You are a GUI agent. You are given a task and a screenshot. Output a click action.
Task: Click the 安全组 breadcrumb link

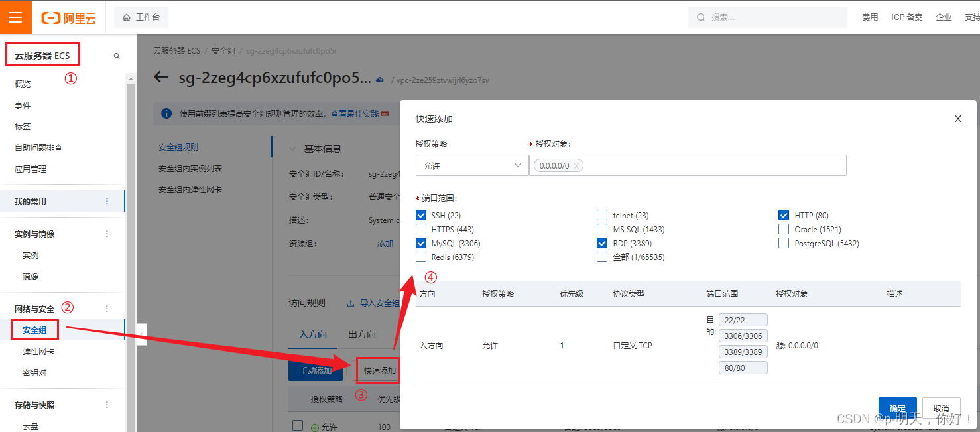point(223,50)
